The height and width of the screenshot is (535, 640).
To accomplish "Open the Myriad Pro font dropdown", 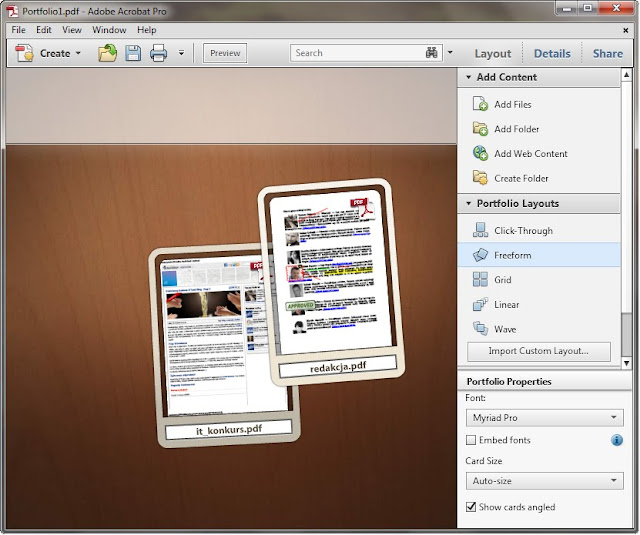I will pos(544,417).
